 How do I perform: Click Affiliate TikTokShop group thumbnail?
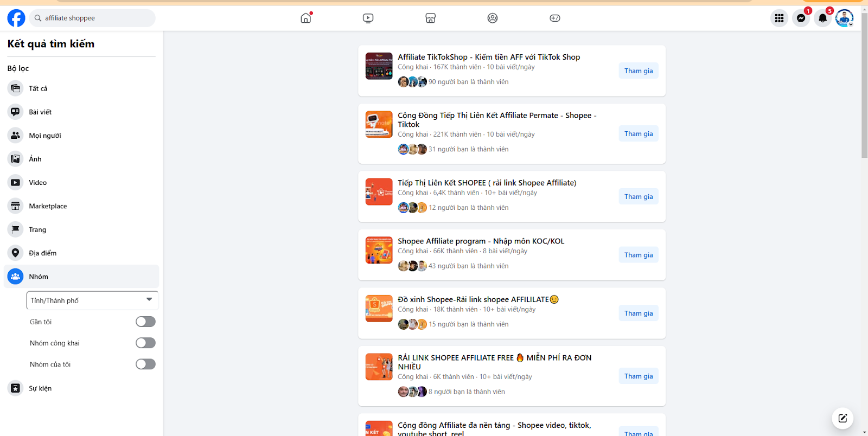379,66
